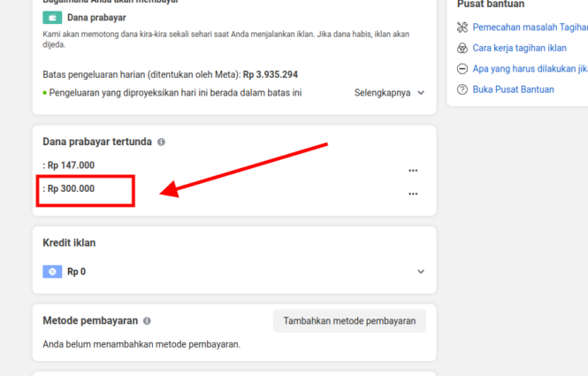Viewport: 588px width, 376px height.
Task: Open more options for Rp 300.000 entry
Action: click(413, 194)
